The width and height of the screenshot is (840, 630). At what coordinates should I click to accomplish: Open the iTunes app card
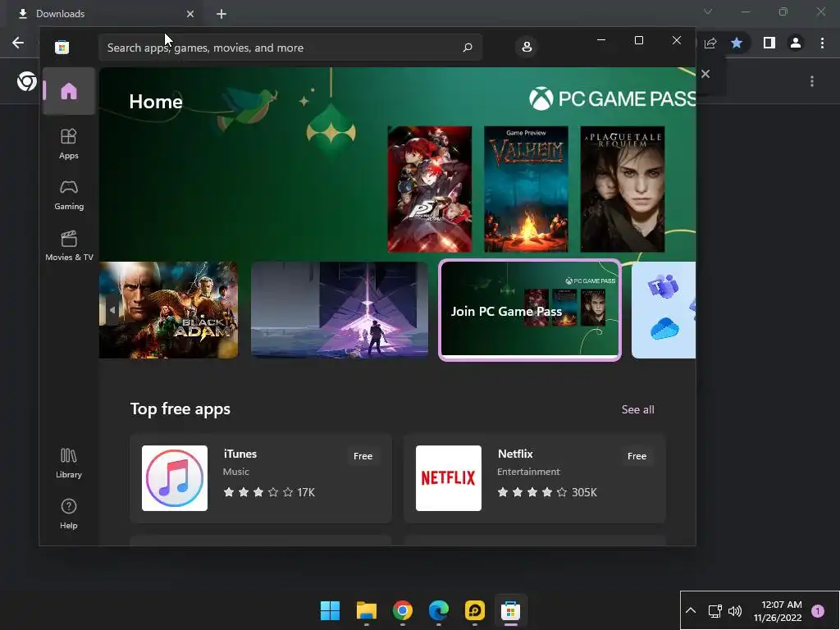point(261,478)
